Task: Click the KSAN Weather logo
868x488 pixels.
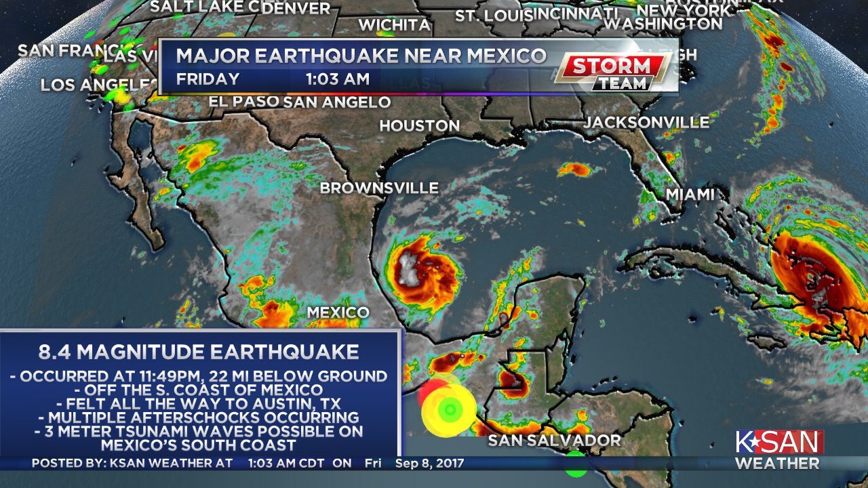Action: point(778,451)
